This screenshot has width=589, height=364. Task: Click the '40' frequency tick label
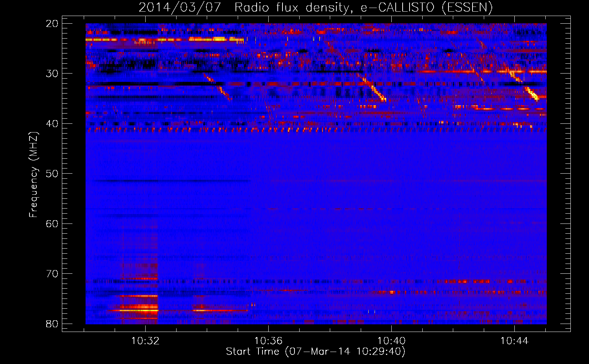52,124
